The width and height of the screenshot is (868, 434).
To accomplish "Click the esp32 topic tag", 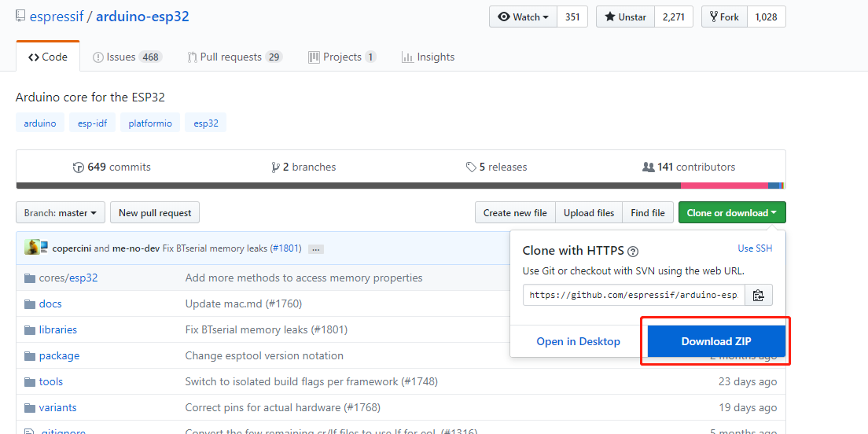I will click(x=206, y=123).
